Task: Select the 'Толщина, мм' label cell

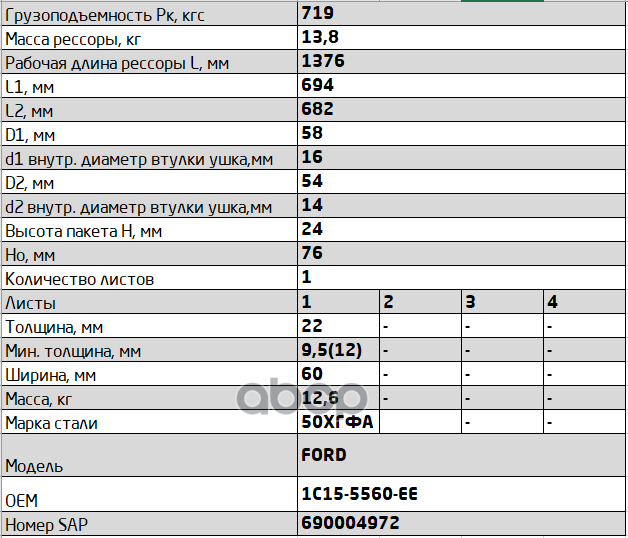Action: pyautogui.click(x=149, y=327)
